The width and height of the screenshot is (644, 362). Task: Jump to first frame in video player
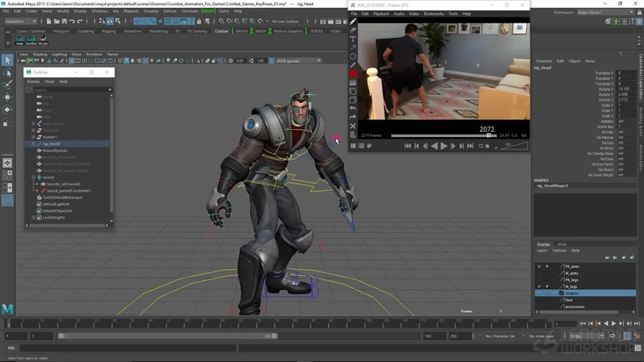point(407,146)
